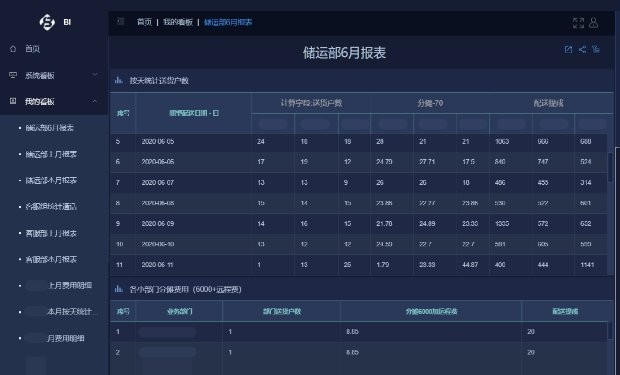Click the value 24.79 in row 6
Image resolution: width=620 pixels, height=375 pixels.
384,162
